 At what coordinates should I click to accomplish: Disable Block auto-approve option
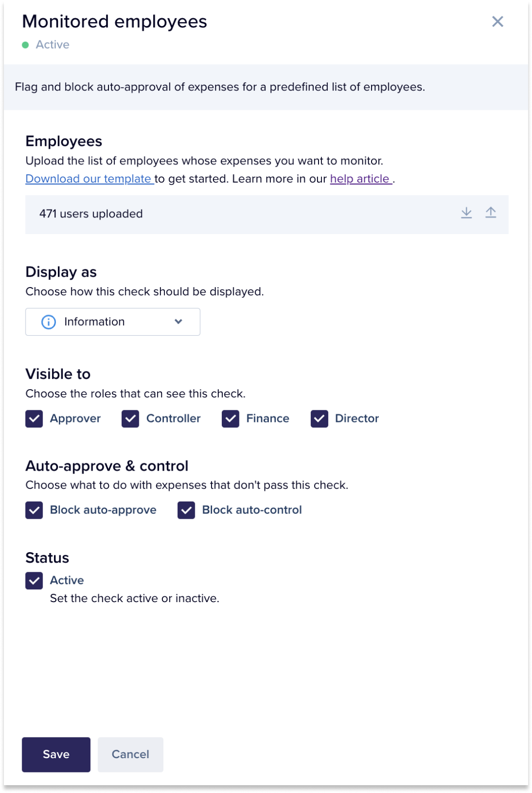pyautogui.click(x=34, y=510)
